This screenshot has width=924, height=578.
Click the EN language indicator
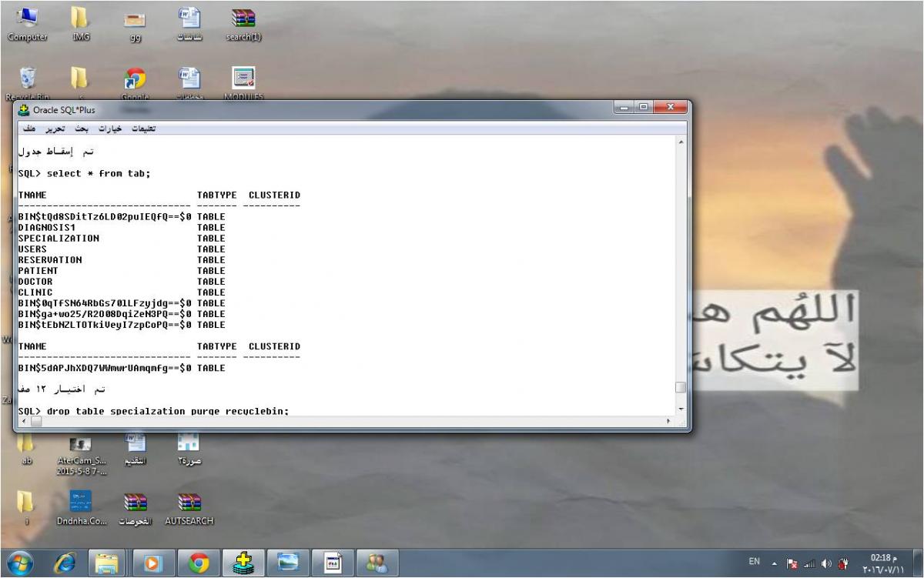(x=755, y=562)
